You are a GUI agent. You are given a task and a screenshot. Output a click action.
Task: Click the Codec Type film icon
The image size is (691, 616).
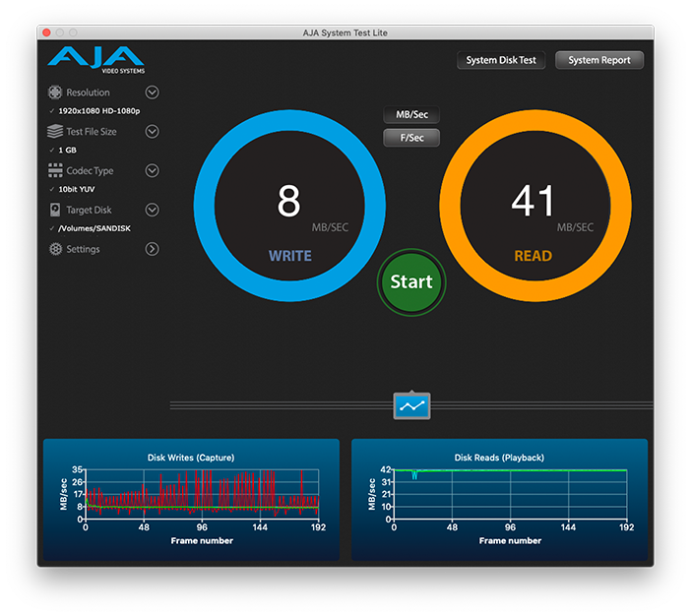pos(55,170)
